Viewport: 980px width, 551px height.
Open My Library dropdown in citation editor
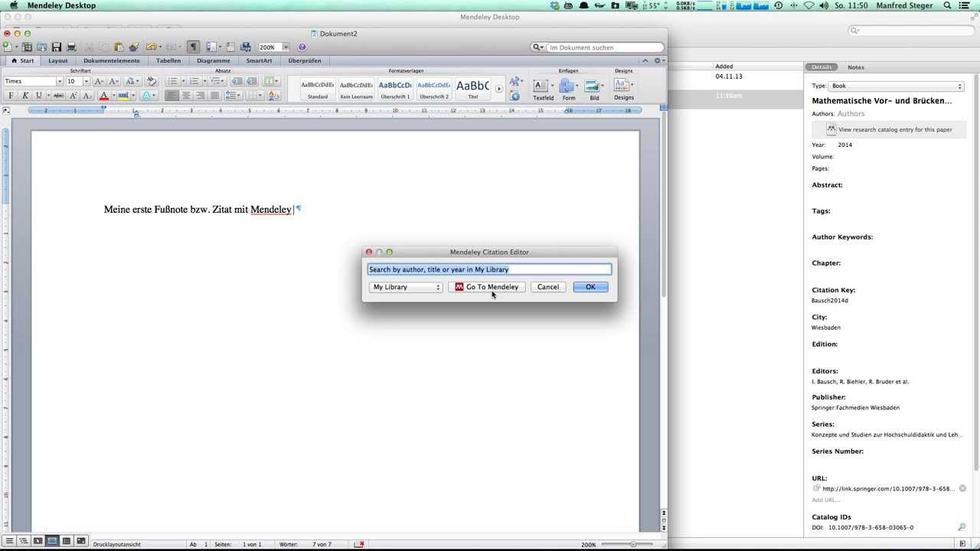pos(406,287)
